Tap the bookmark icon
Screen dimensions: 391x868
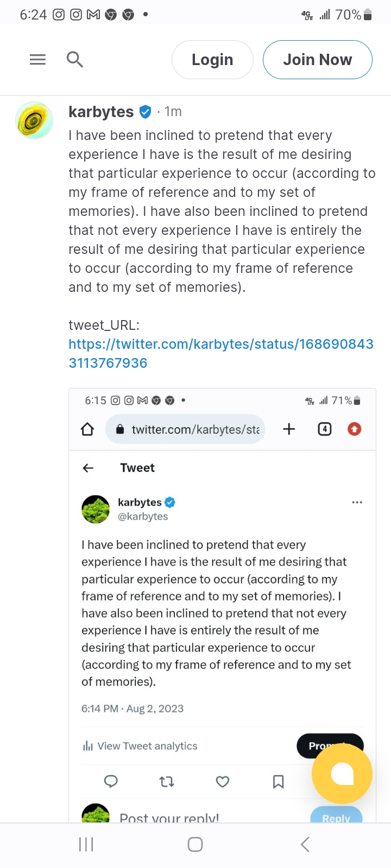point(278,781)
